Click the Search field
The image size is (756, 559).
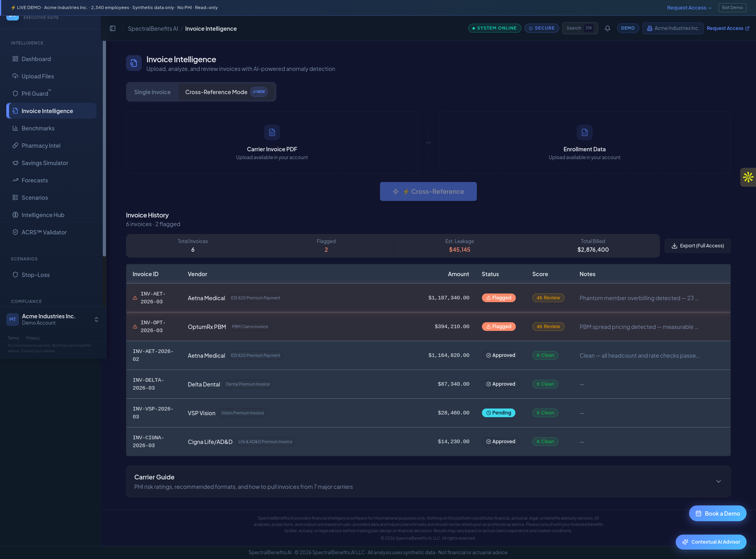(x=580, y=28)
